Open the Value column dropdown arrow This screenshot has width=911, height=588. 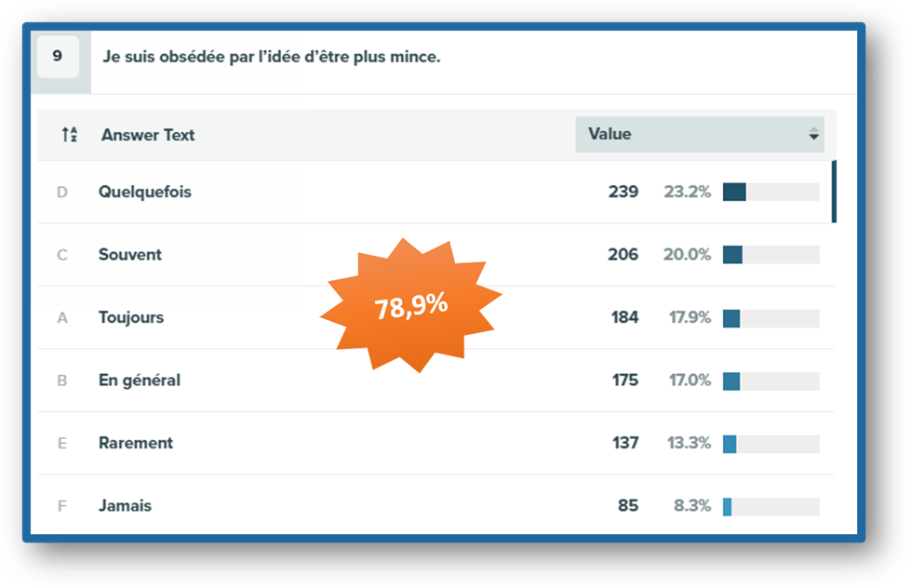point(813,134)
